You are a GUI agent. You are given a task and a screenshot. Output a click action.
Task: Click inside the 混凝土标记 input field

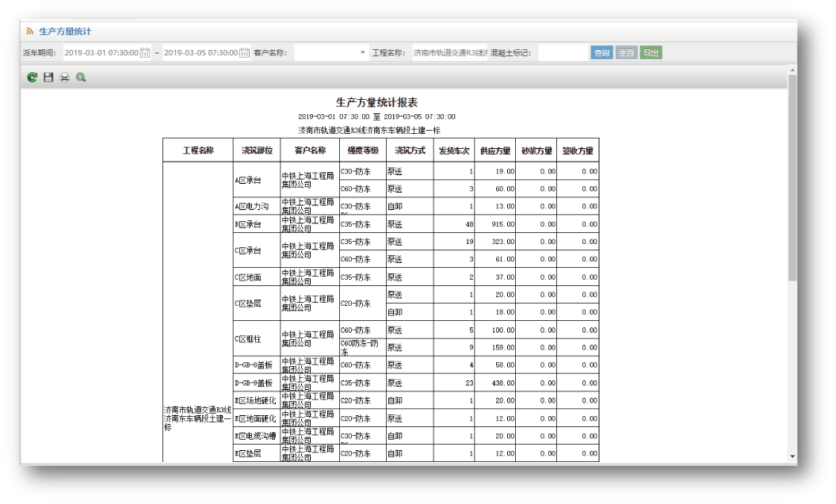[x=564, y=51]
